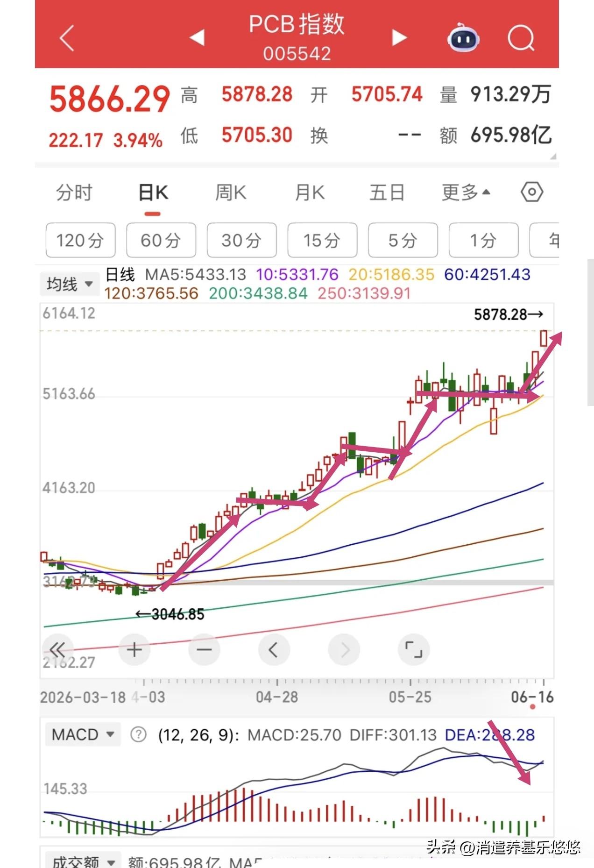
Task: Open the 均线 indicator dropdown
Action: click(69, 284)
